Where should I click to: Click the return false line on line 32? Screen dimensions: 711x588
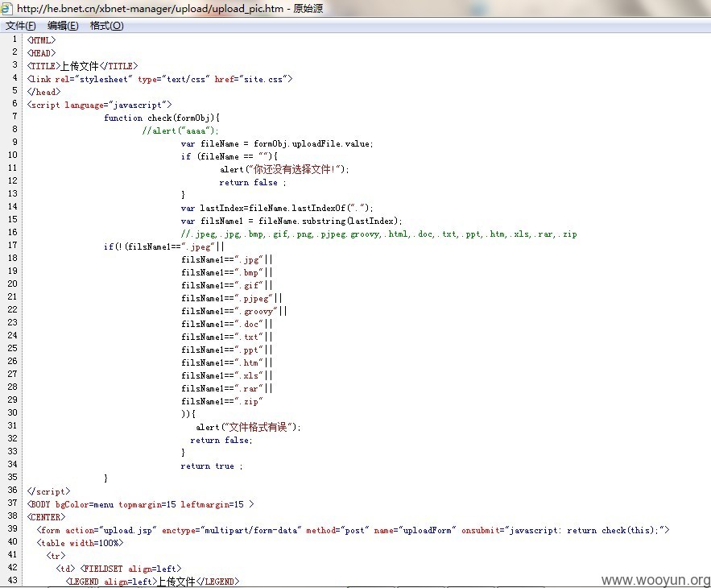[221, 440]
